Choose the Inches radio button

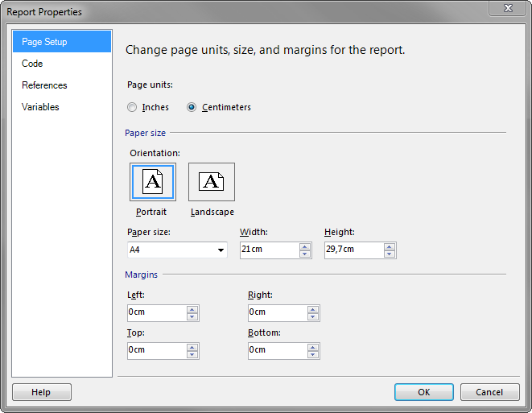[132, 107]
